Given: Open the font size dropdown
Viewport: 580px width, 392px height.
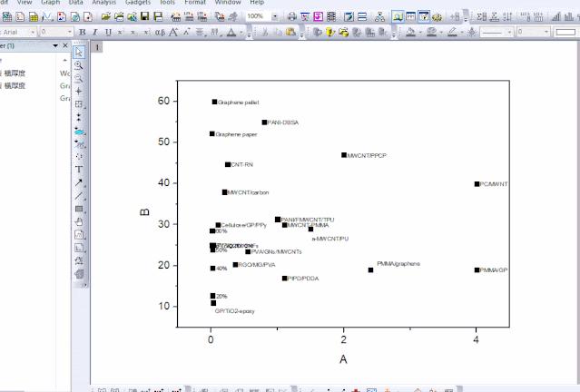Looking at the screenshot, I should (70, 32).
